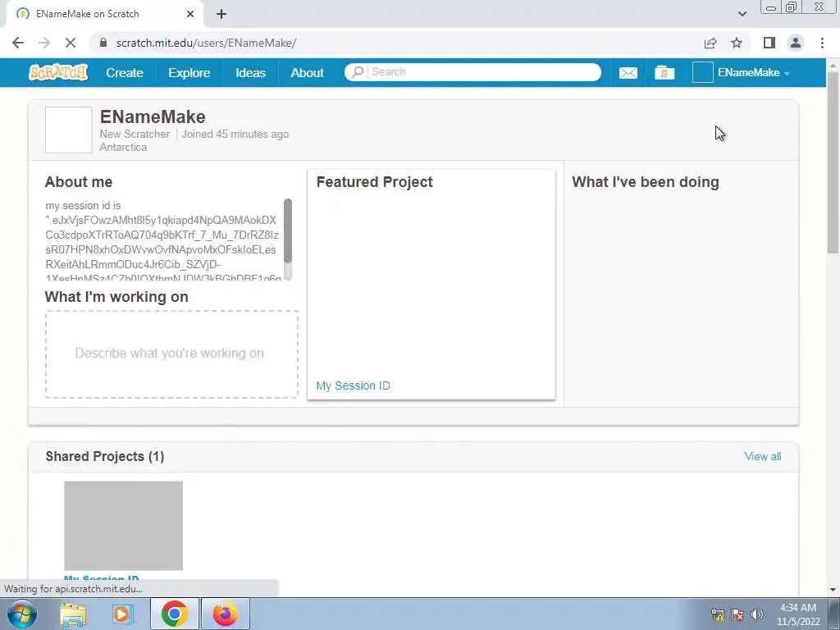
Task: Open My Session ID featured project link
Action: point(353,386)
